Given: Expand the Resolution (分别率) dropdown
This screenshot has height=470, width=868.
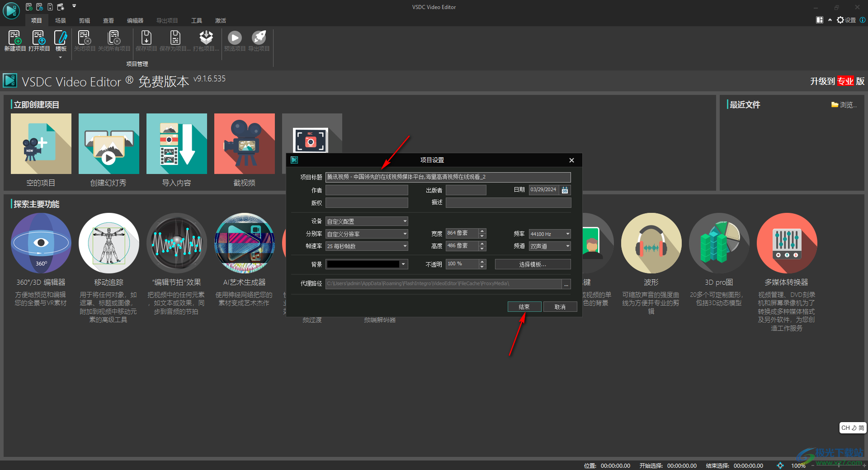Looking at the screenshot, I should tap(405, 234).
